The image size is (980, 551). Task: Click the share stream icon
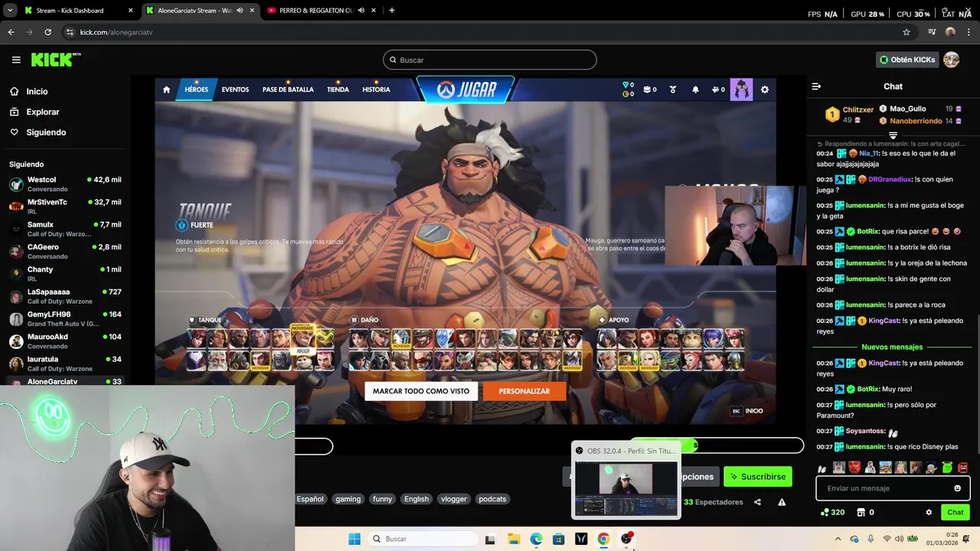(757, 502)
